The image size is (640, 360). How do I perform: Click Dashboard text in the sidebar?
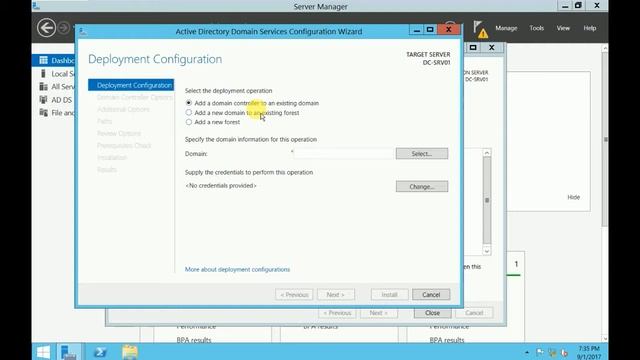click(x=62, y=60)
